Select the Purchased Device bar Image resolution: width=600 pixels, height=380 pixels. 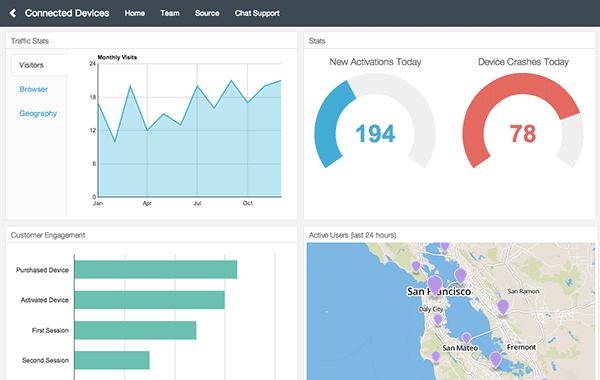(x=156, y=269)
